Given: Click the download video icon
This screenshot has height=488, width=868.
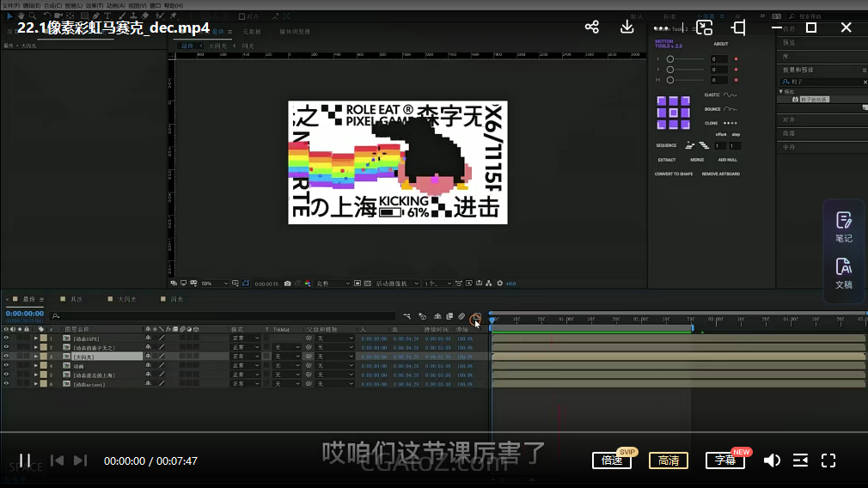Looking at the screenshot, I should [x=627, y=27].
